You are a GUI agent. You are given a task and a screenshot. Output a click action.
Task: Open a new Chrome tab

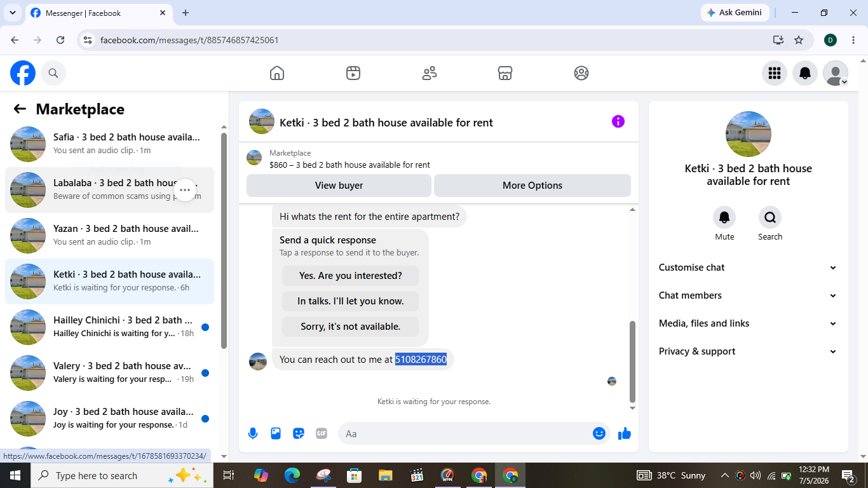pos(186,13)
